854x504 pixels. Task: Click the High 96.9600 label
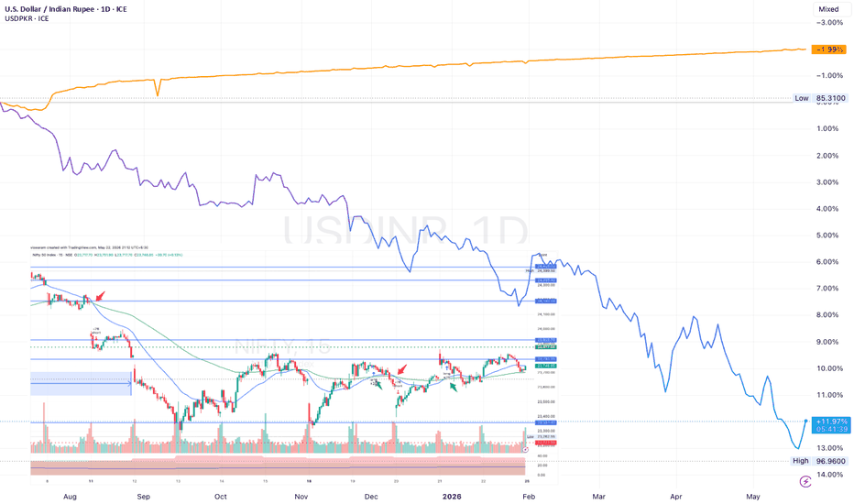820,461
